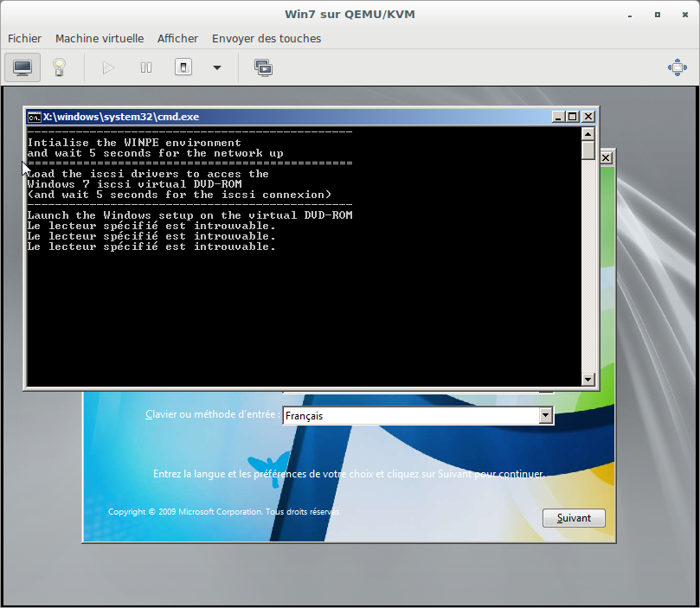Viewport: 700px width, 608px height.
Task: Click cmd.exe scrollbar up arrow
Action: click(588, 134)
